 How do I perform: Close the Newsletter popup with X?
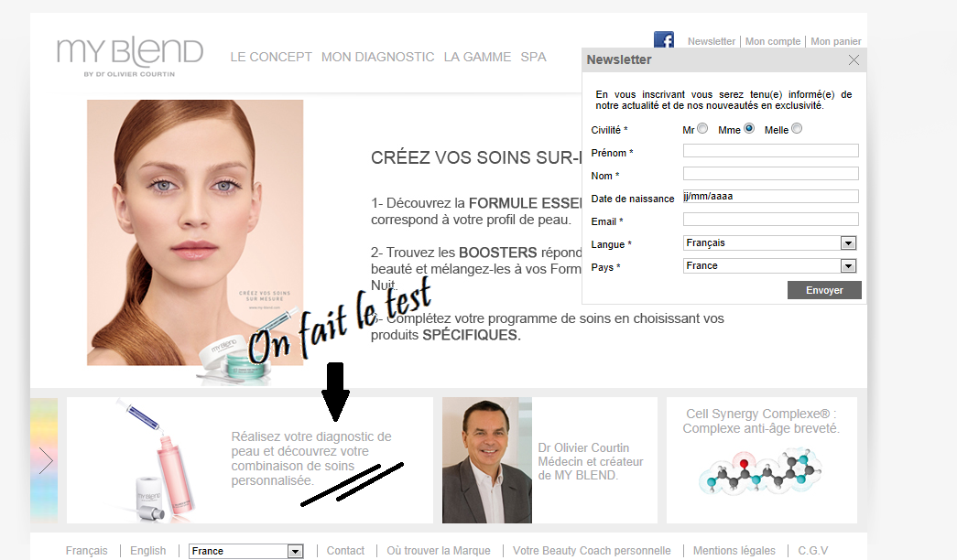[x=854, y=60]
